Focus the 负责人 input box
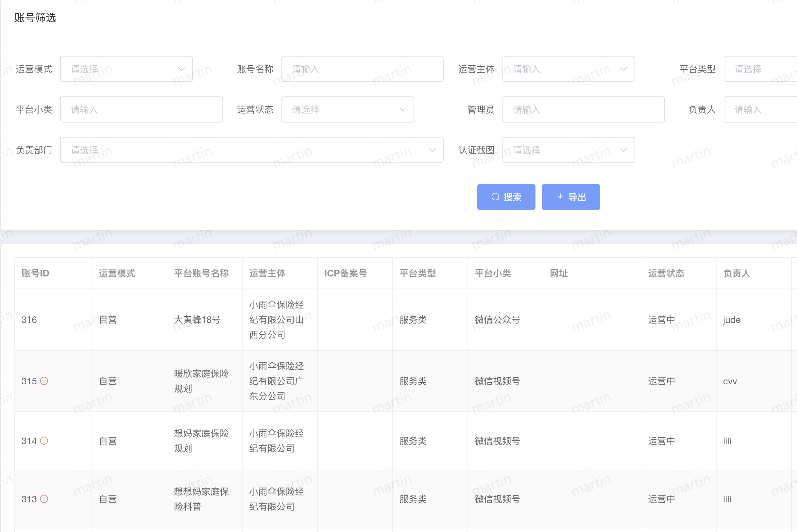The width and height of the screenshot is (797, 532). 760,109
